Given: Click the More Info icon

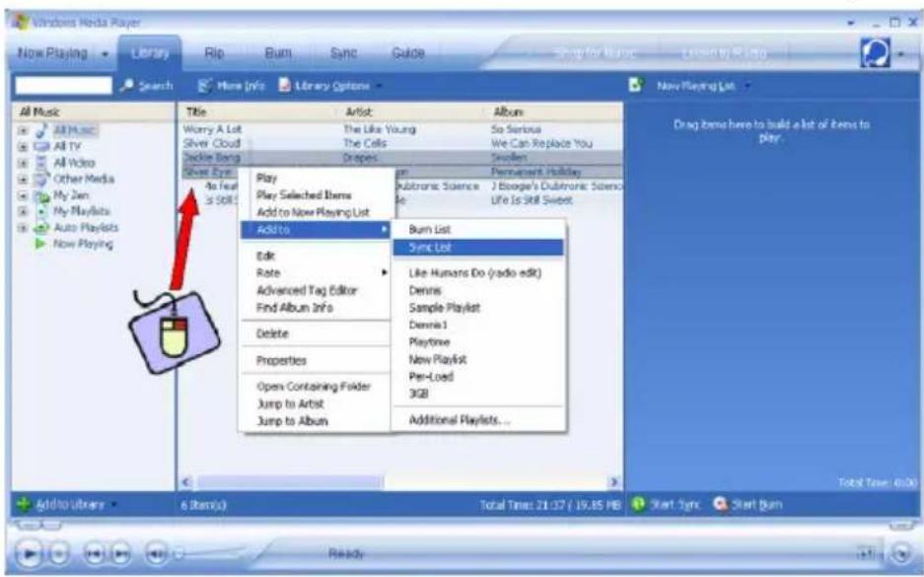Looking at the screenshot, I should 204,86.
